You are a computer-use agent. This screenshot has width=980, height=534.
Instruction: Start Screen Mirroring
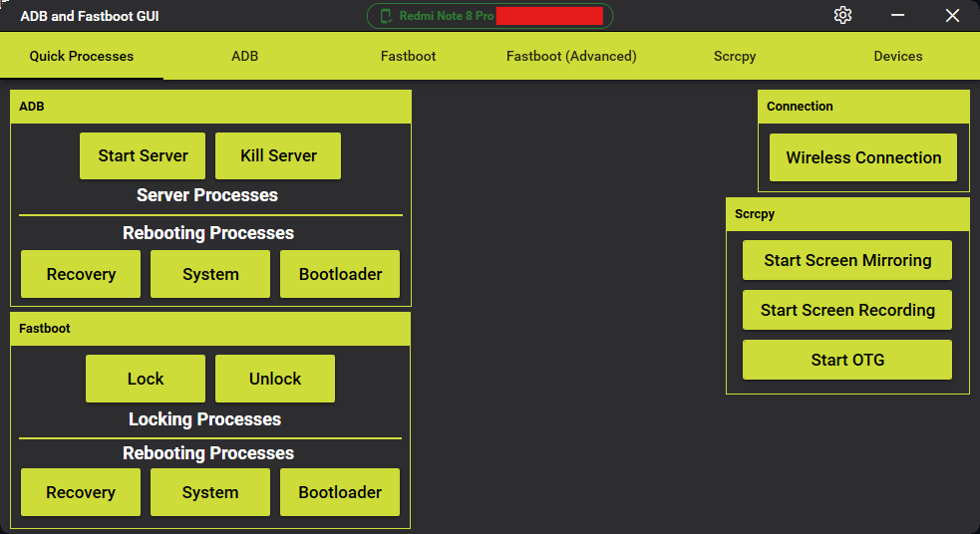click(847, 260)
